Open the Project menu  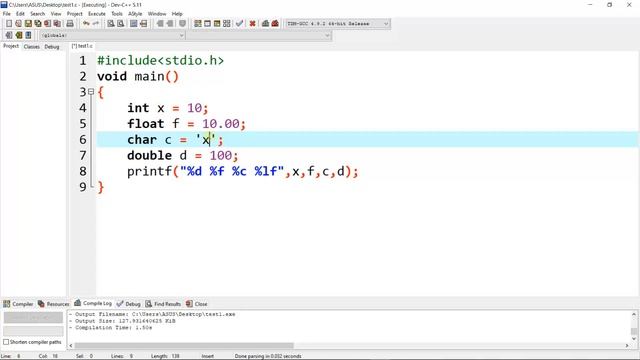75,14
